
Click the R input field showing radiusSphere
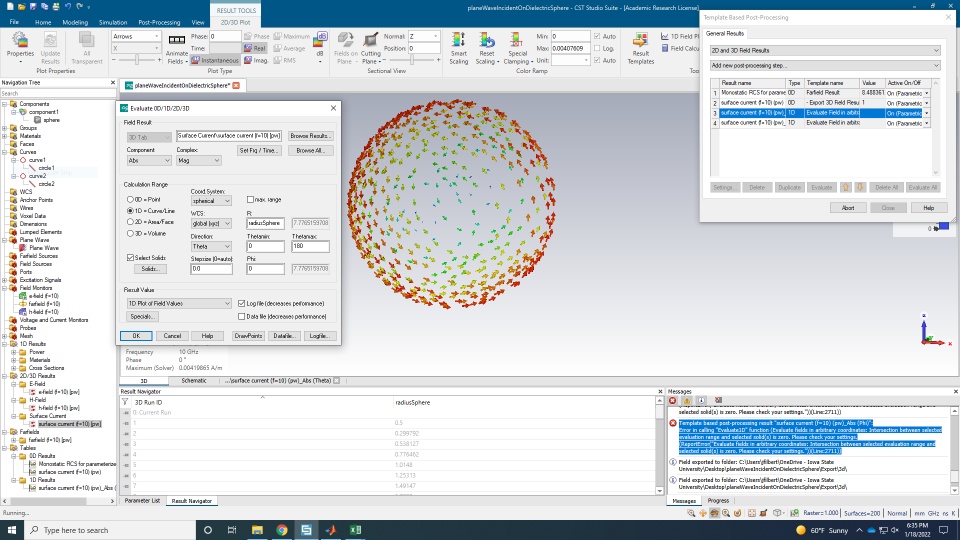click(266, 223)
